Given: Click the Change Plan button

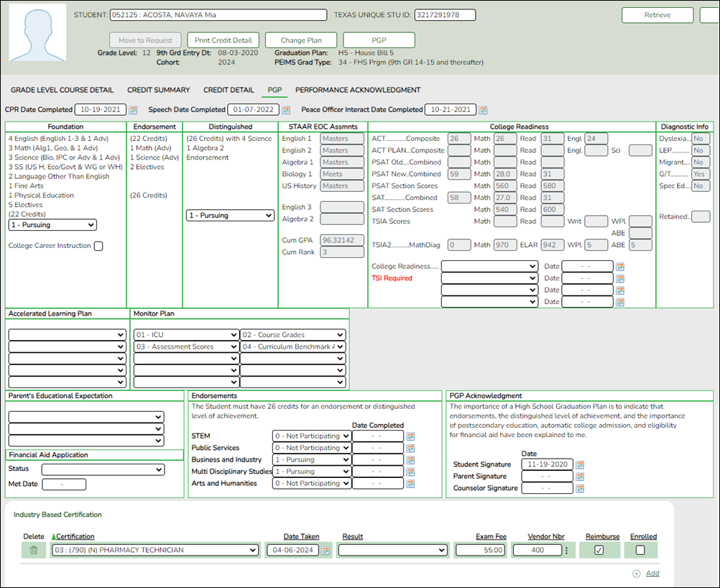Looking at the screenshot, I should tap(303, 40).
